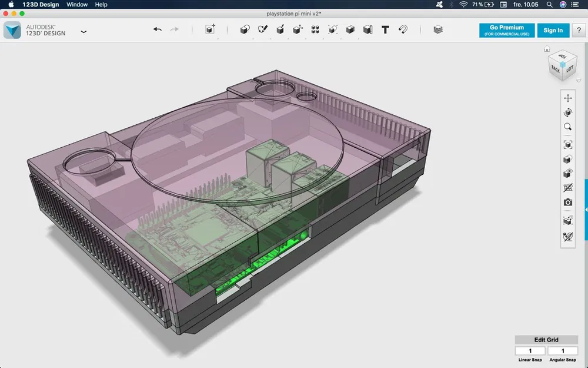
Task: Click the Undo arrow
Action: (158, 28)
